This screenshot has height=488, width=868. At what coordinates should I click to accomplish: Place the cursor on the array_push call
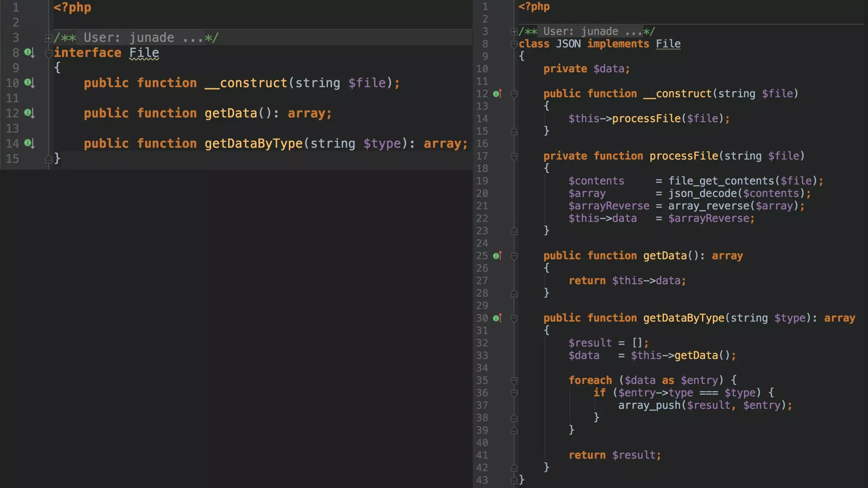click(x=649, y=405)
